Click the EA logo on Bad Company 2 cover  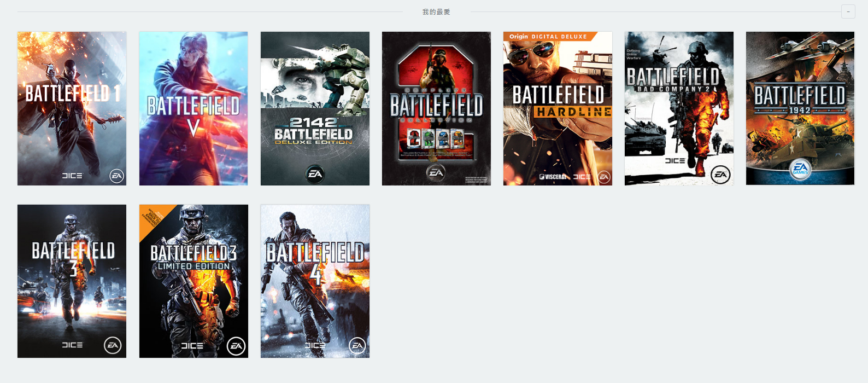pyautogui.click(x=720, y=175)
